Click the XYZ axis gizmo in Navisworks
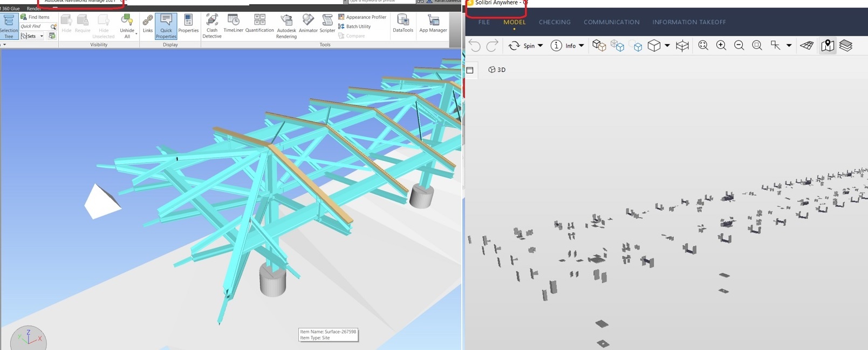Viewport: 868px width, 350px height. tap(28, 339)
